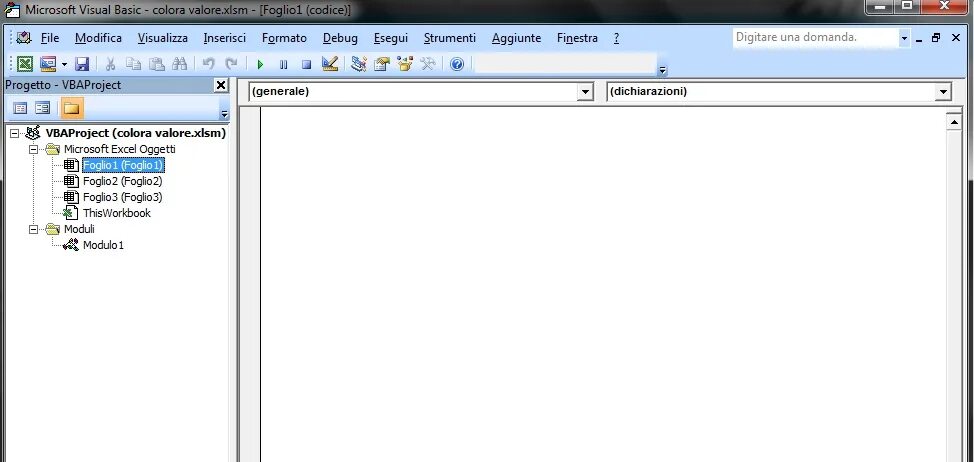Collapse the Moduli folder

pyautogui.click(x=34, y=229)
